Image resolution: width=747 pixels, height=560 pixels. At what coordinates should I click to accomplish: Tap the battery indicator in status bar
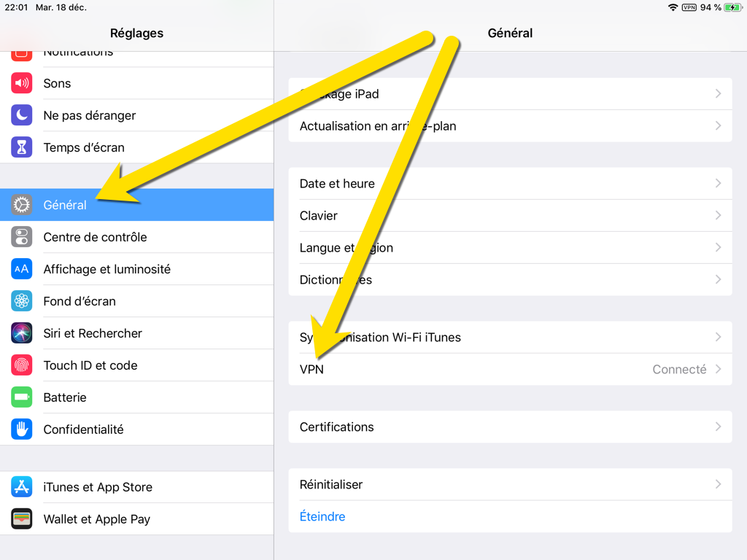[x=732, y=7]
